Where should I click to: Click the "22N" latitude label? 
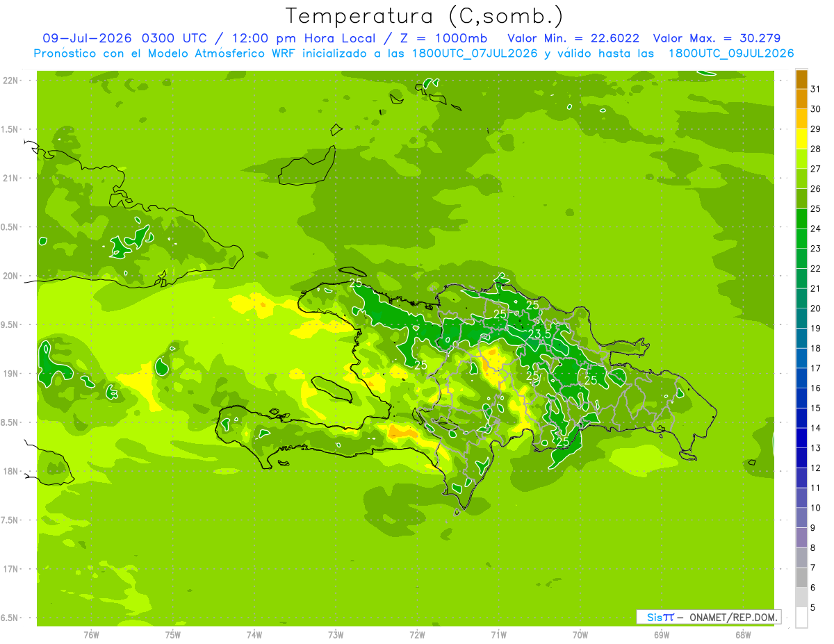click(x=11, y=80)
